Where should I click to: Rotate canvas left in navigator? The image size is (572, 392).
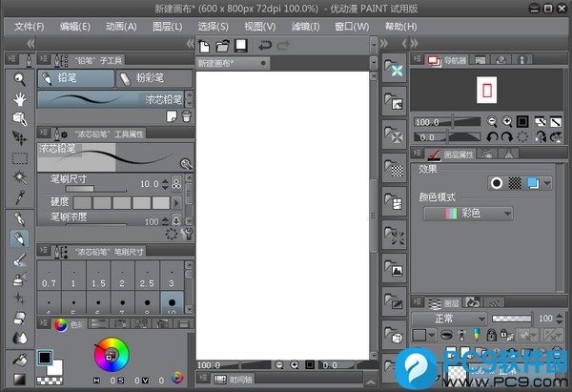click(492, 137)
